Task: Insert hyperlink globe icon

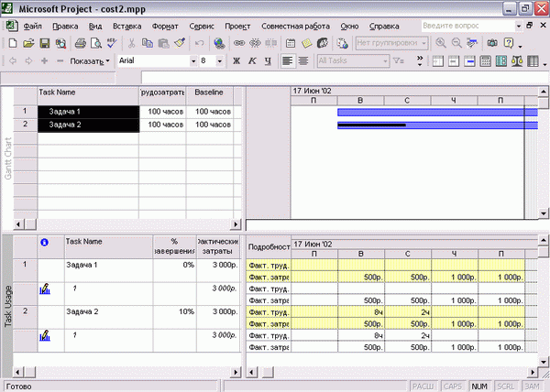Action: 219,43
